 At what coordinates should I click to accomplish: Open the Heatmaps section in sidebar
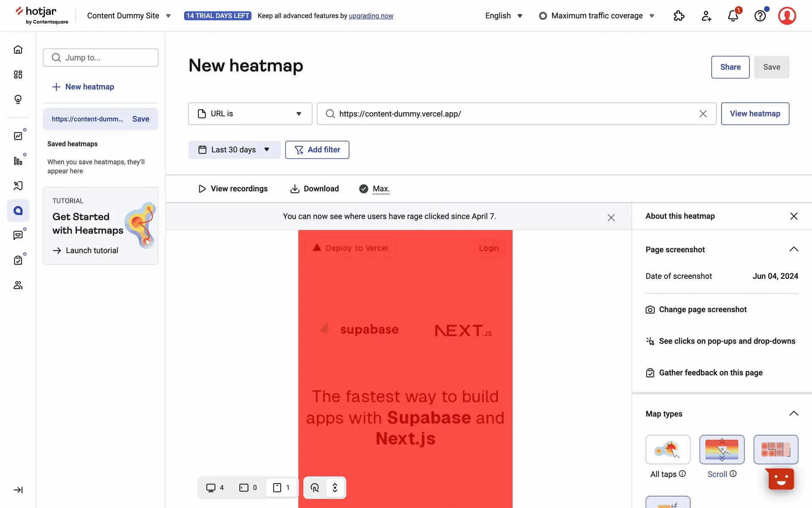pos(18,210)
